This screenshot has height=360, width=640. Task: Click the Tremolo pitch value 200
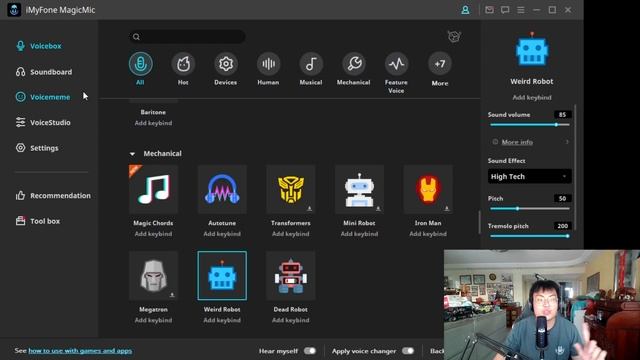click(562, 226)
